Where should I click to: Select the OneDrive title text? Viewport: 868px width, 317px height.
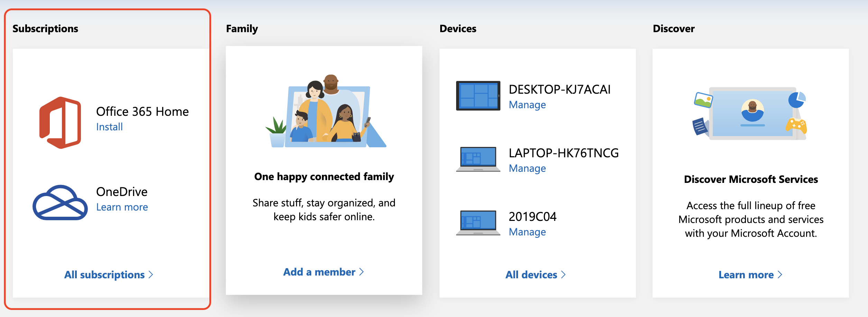coord(122,192)
